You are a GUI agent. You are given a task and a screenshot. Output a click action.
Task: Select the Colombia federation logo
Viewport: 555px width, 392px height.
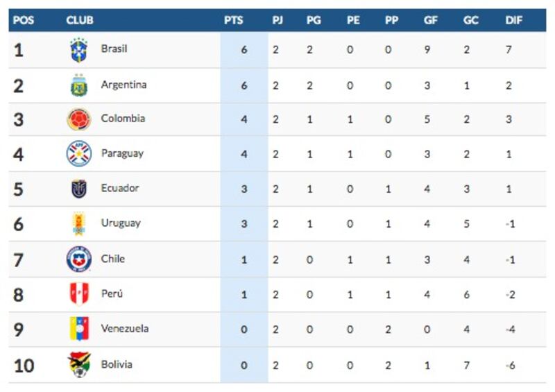click(x=79, y=119)
